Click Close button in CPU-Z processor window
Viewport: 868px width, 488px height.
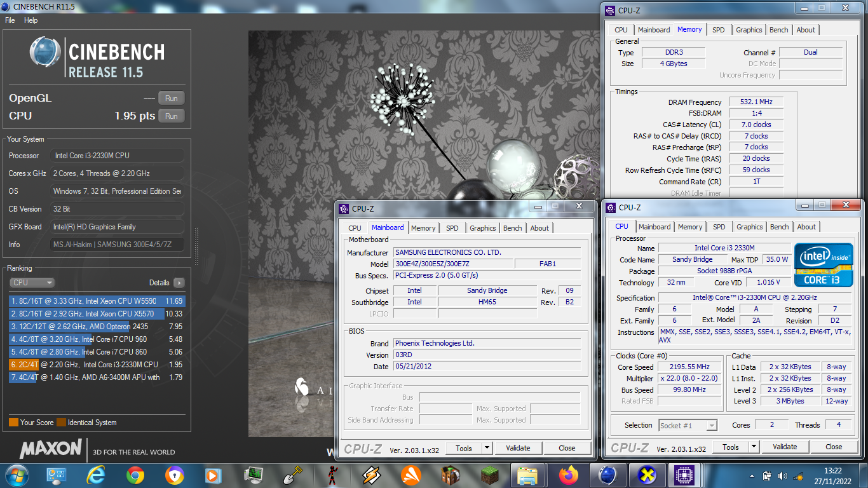834,447
